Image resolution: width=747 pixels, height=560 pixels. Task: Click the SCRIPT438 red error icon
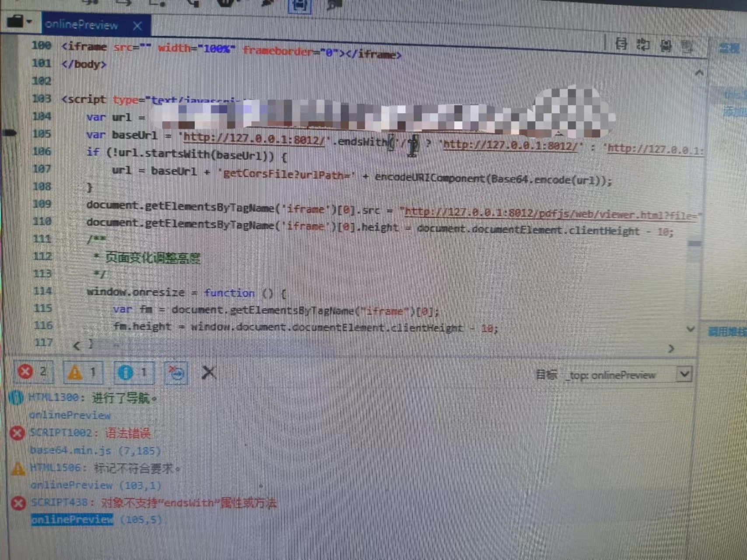coord(19,503)
